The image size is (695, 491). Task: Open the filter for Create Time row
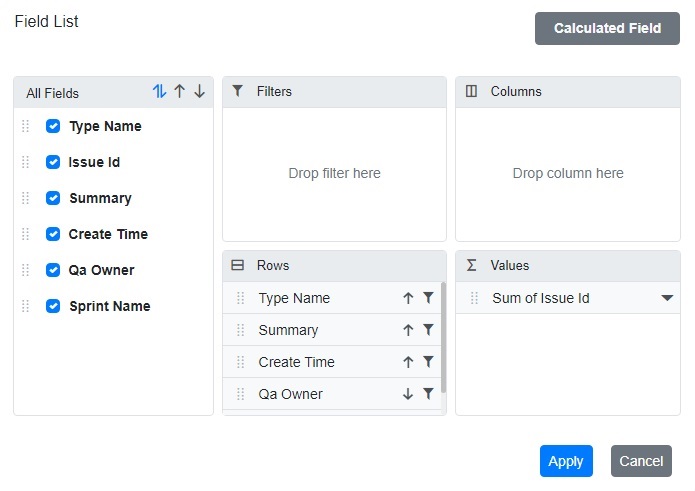click(428, 362)
